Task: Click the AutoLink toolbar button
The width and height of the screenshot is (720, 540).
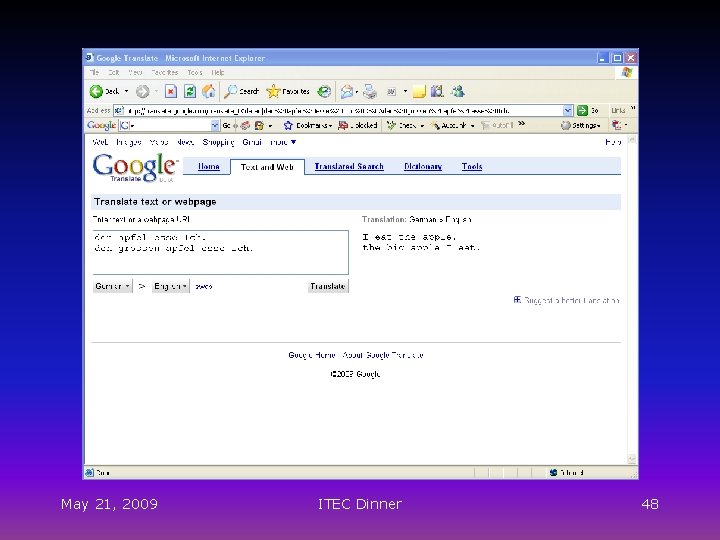Action: tap(451, 125)
